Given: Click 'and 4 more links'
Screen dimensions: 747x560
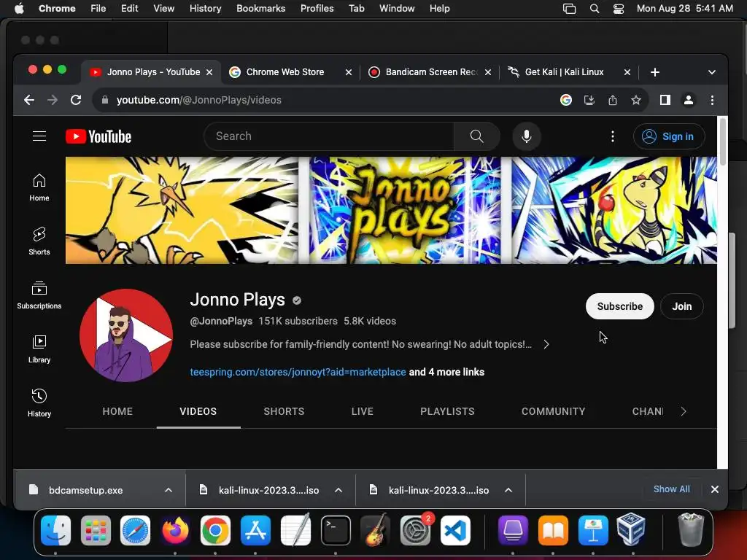Looking at the screenshot, I should coord(447,372).
